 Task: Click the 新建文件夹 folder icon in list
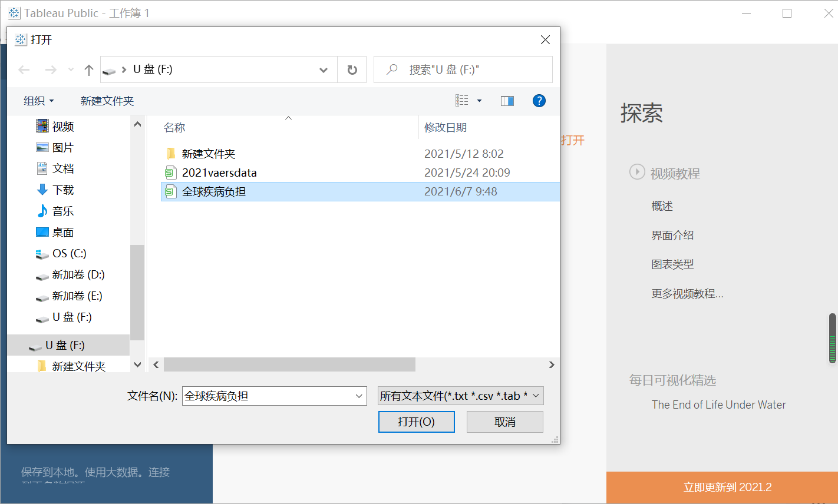coord(170,154)
